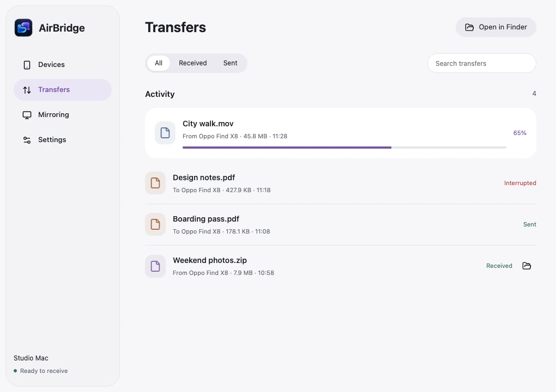Reveal Weekend photos.zip with its folder icon
The image size is (556, 392).
click(x=527, y=266)
